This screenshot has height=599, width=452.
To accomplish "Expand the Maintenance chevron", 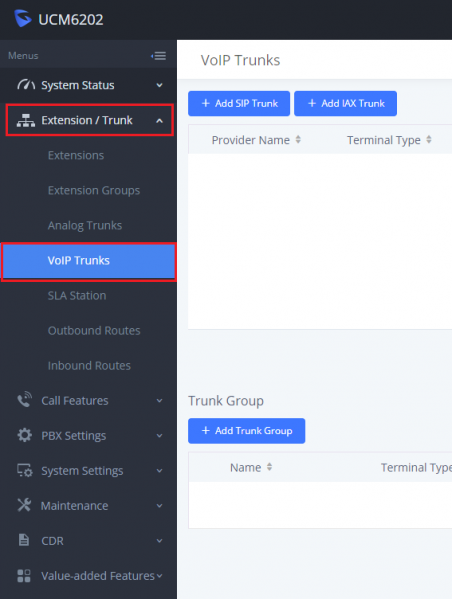I will click(x=159, y=506).
